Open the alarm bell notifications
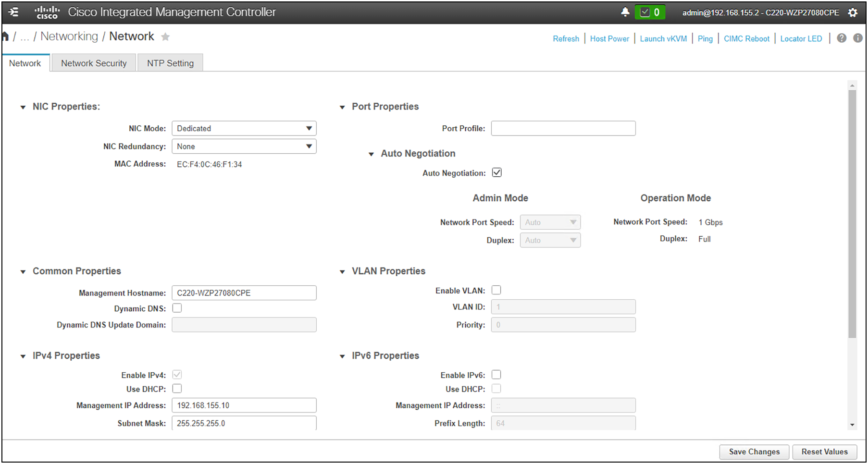The width and height of the screenshot is (868, 464). coord(625,12)
